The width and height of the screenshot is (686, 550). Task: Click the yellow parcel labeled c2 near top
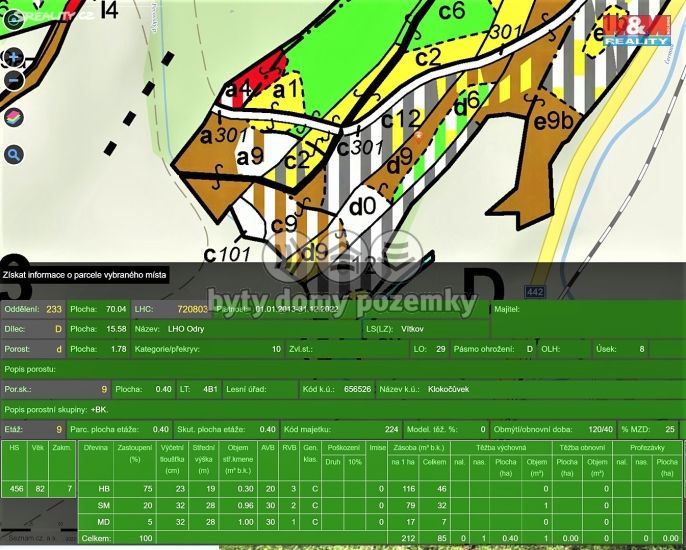tap(427, 57)
